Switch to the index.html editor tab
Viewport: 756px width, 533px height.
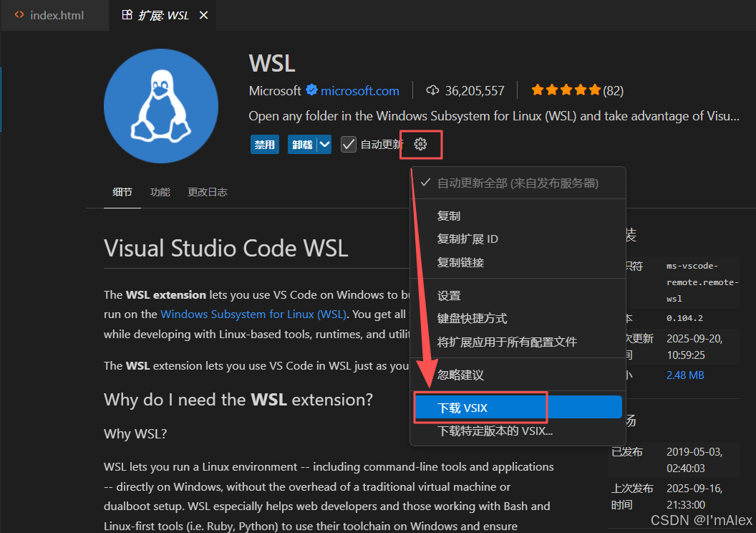coord(55,16)
